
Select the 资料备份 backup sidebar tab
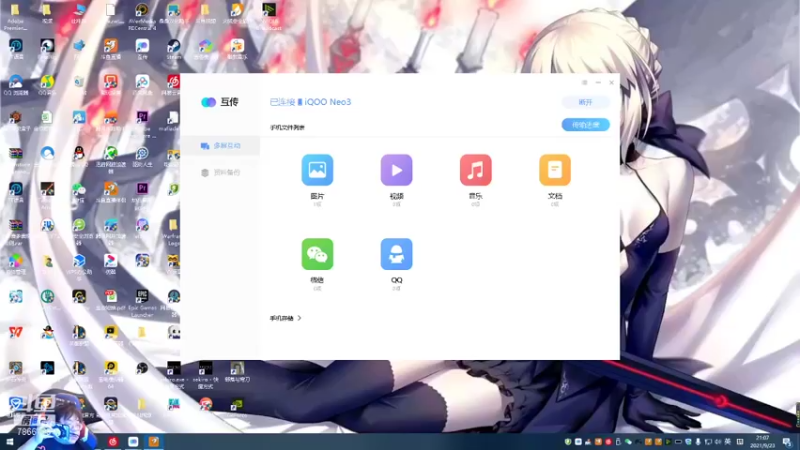220,172
